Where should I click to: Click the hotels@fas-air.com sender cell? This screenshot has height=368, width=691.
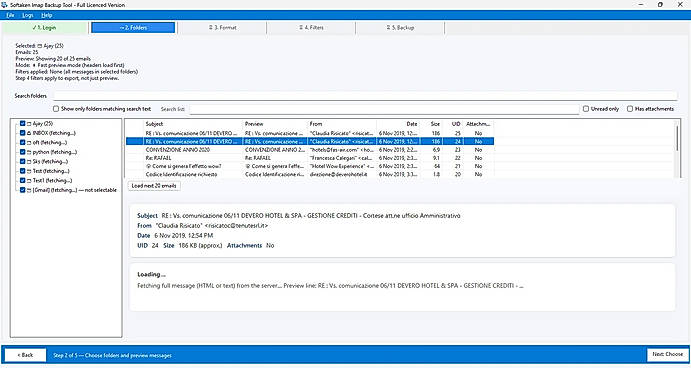342,150
